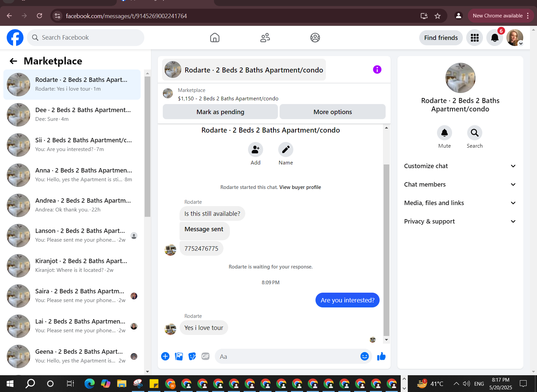Send a thumbs-up like

(381, 356)
